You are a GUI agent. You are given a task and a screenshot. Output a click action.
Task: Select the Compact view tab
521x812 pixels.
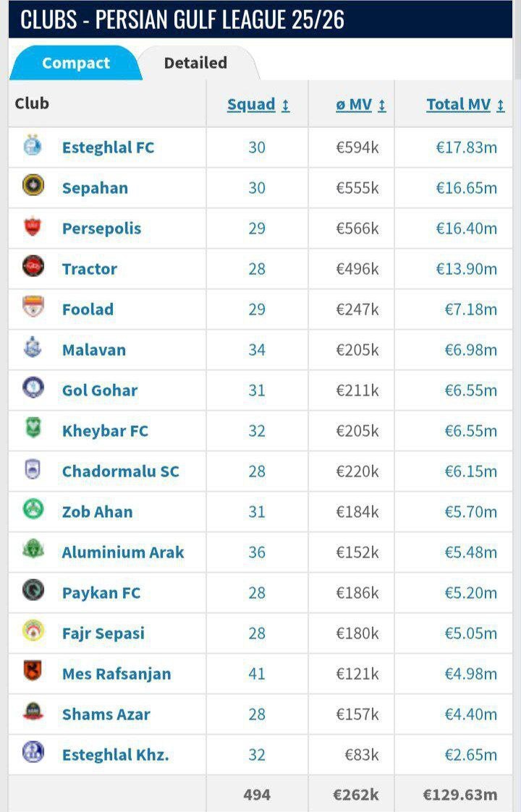(x=75, y=63)
